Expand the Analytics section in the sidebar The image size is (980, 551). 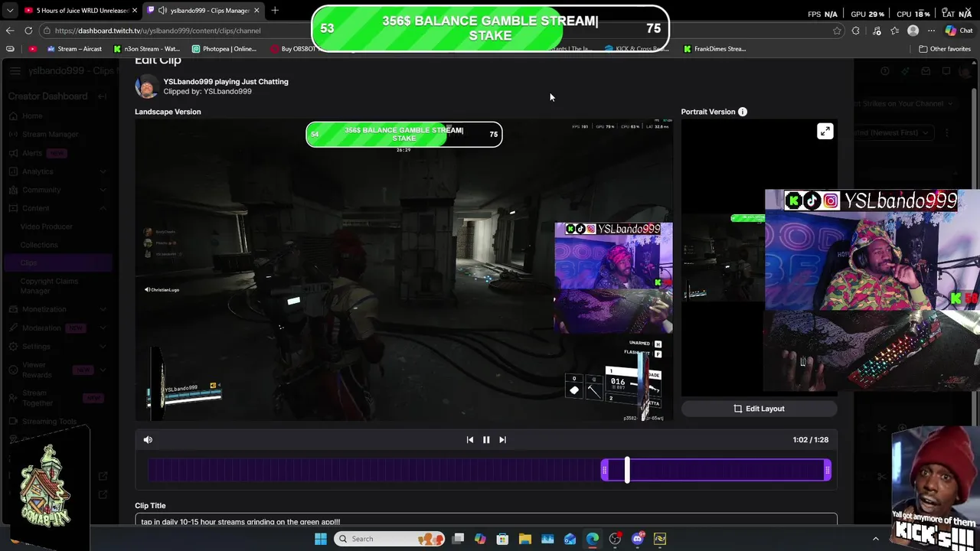(57, 171)
